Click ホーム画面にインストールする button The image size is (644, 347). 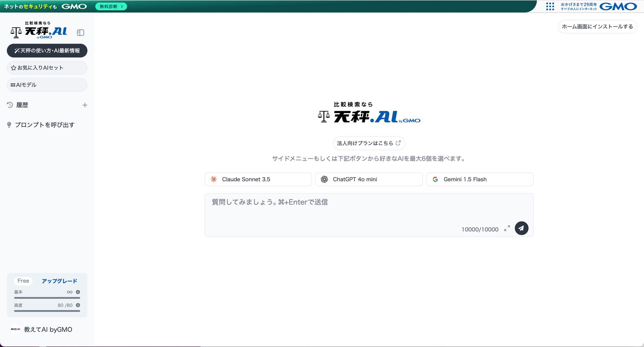597,27
